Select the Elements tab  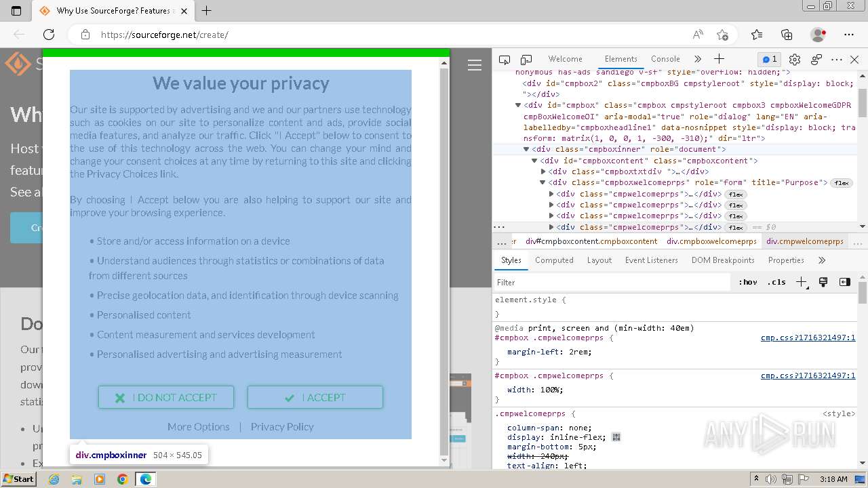[620, 59]
